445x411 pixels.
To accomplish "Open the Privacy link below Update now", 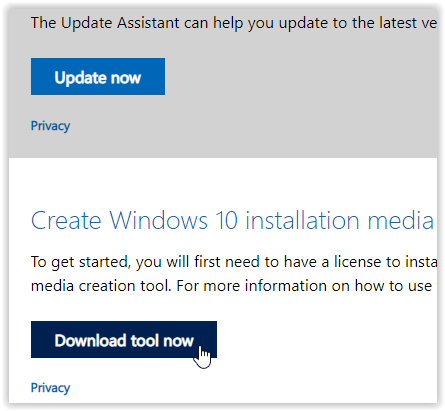I will pos(50,126).
